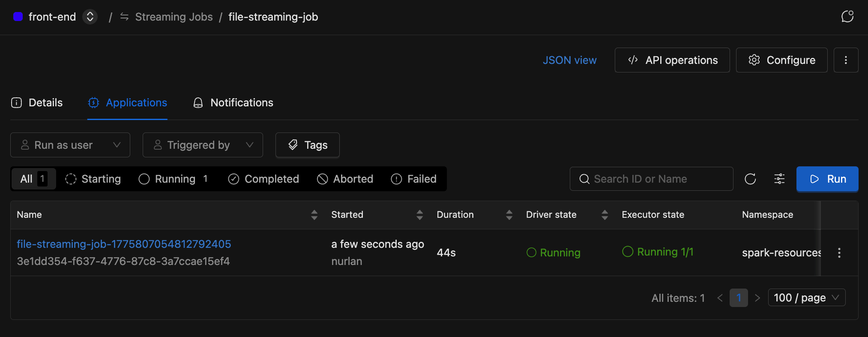Show only Failed applications
Viewport: 868px width, 337px height.
(414, 179)
